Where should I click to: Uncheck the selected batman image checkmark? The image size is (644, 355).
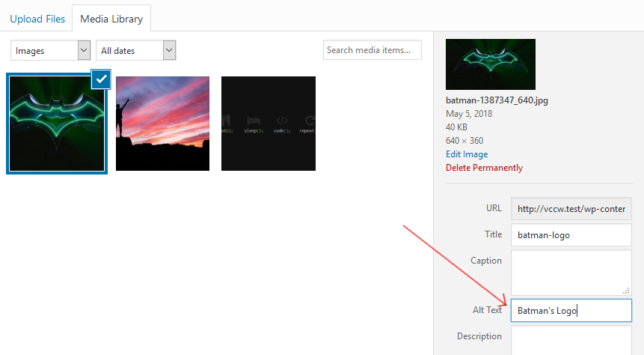[101, 79]
